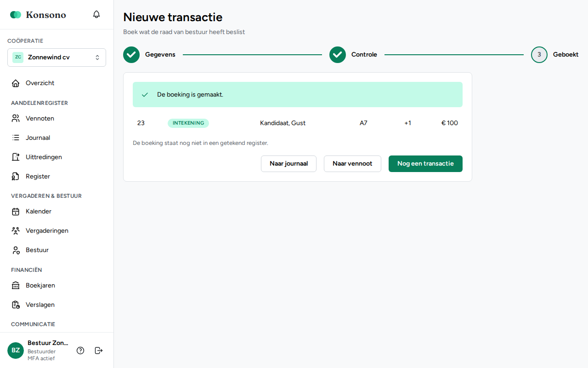Click the Controle completed step

tap(353, 55)
